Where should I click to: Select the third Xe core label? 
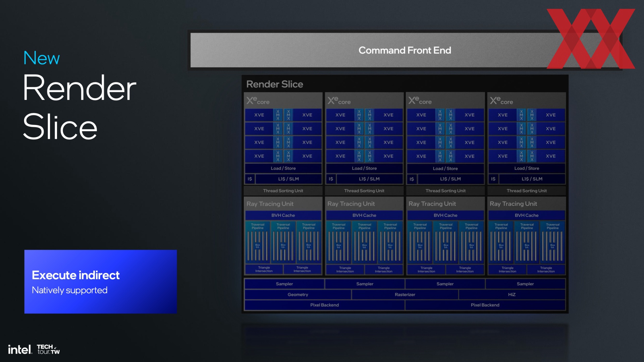point(420,101)
